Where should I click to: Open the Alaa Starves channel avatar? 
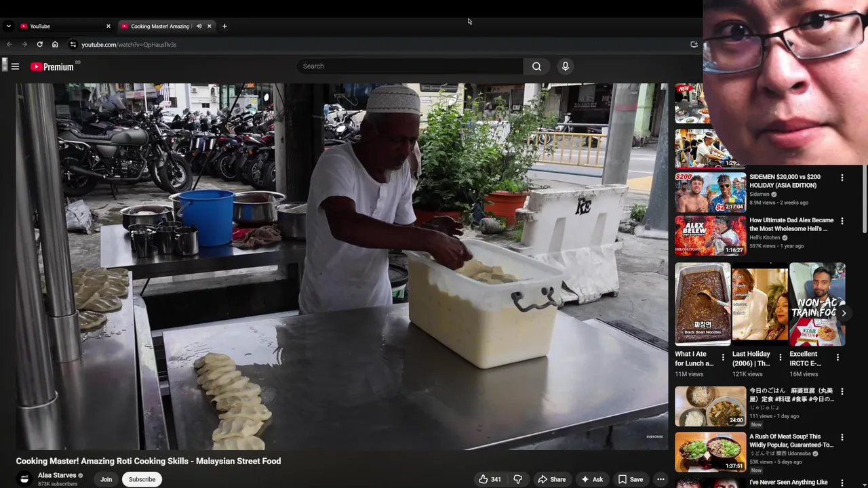pos(24,479)
